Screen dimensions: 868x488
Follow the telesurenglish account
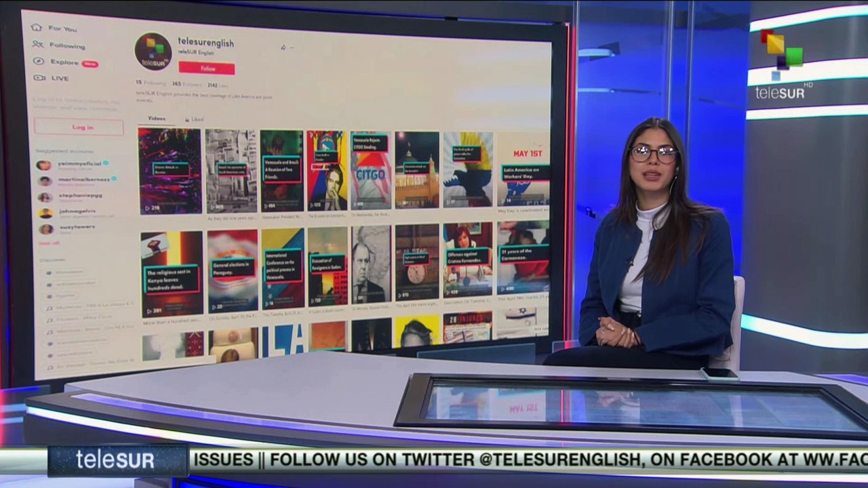[207, 68]
